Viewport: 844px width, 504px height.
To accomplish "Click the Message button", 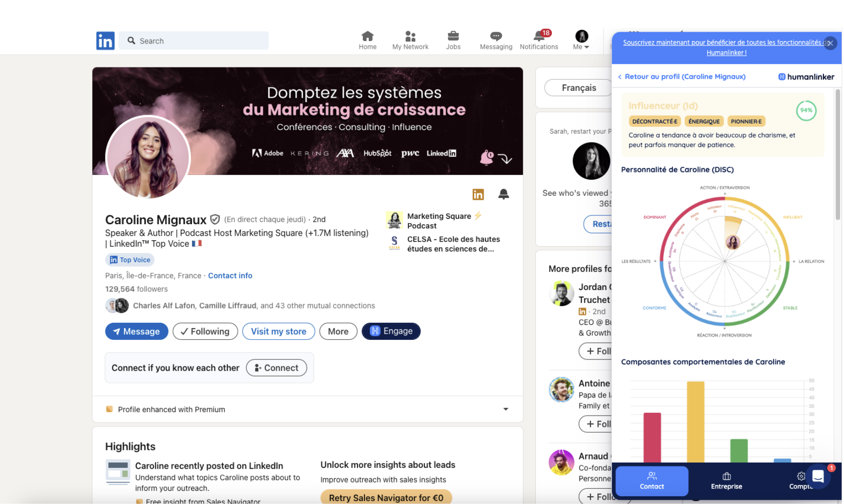I will point(137,331).
